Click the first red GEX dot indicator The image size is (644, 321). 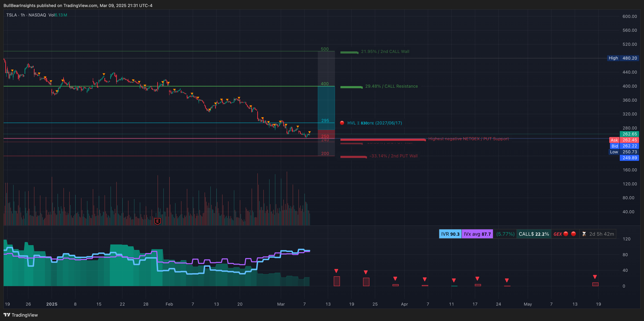tap(566, 234)
